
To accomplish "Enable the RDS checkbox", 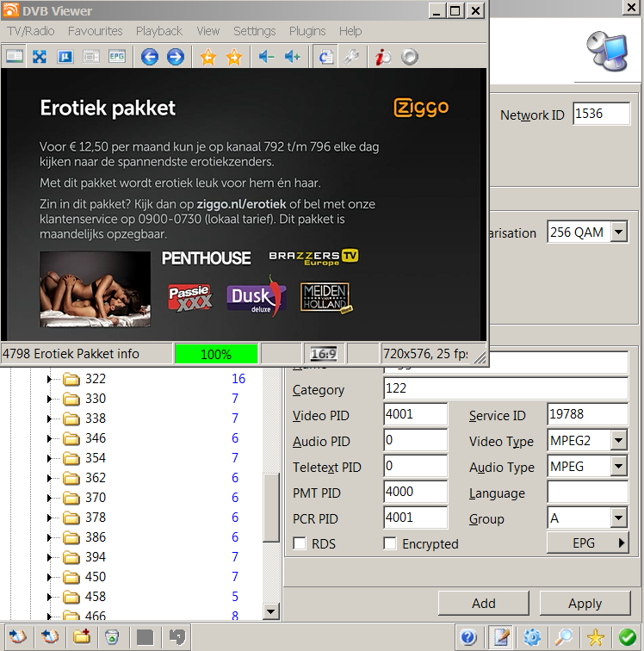I will click(x=300, y=543).
